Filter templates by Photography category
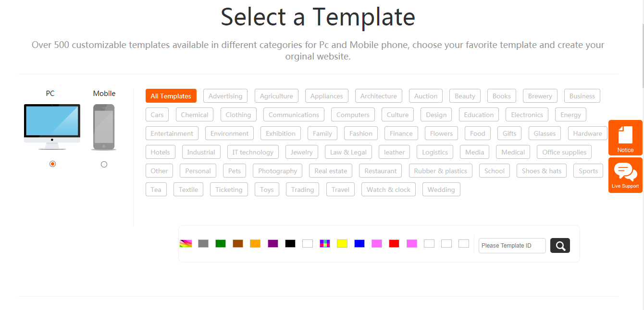This screenshot has height=310, width=644. [277, 171]
